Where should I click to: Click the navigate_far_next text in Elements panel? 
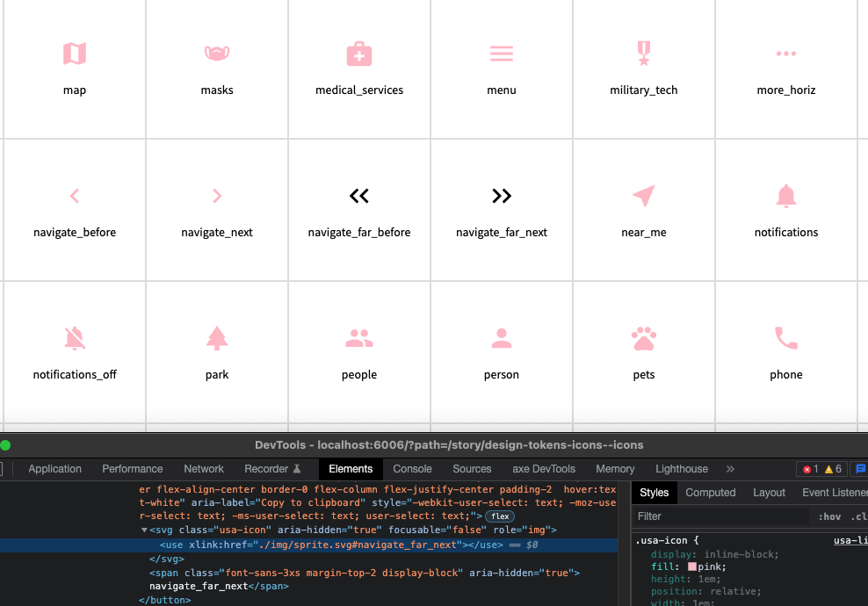(199, 586)
